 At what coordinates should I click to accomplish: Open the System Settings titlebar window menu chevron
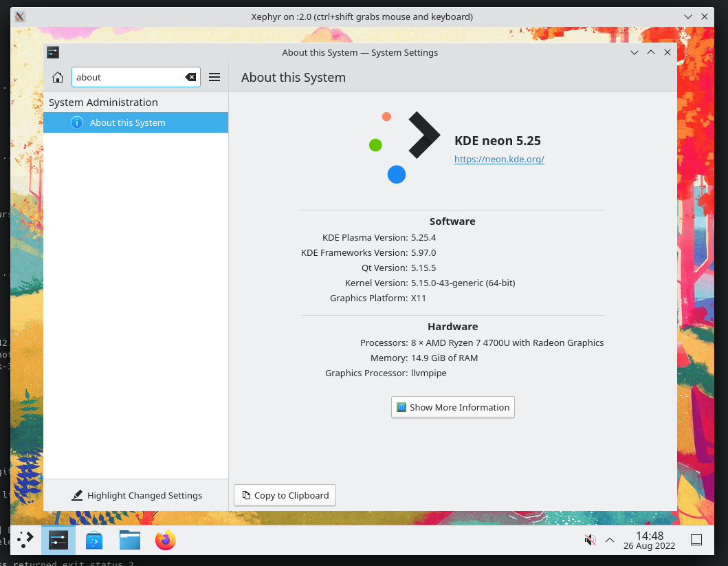tap(634, 52)
